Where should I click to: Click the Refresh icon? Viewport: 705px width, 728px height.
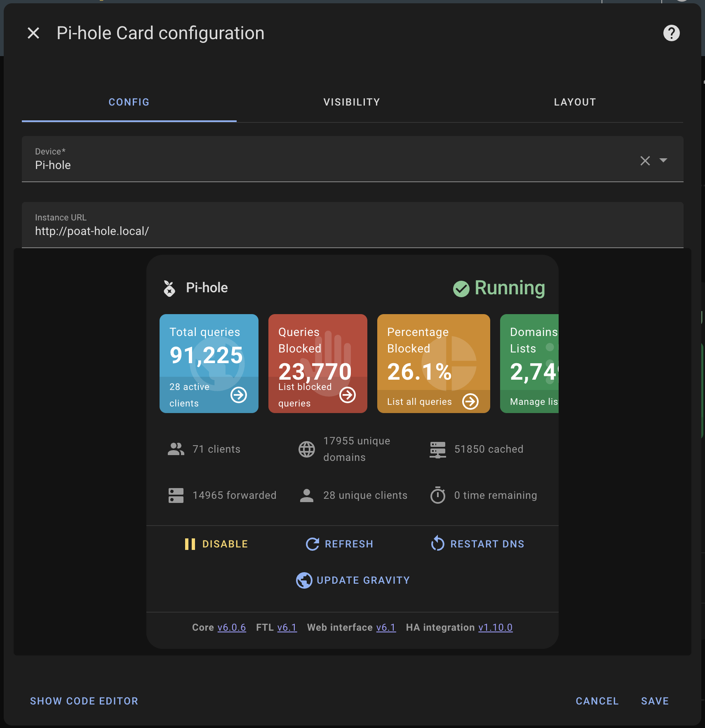[x=312, y=544]
